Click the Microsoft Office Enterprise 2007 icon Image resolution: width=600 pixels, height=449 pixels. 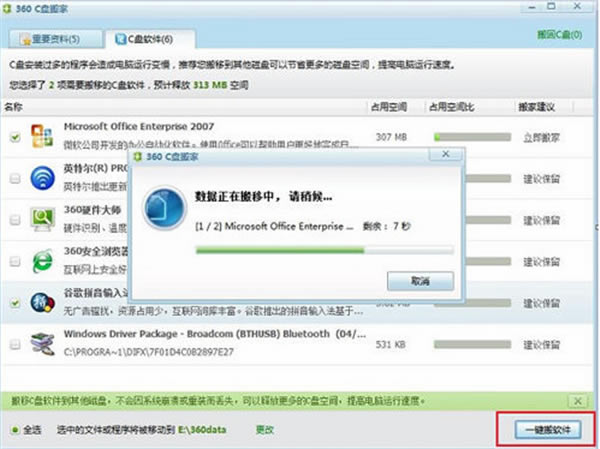click(42, 136)
